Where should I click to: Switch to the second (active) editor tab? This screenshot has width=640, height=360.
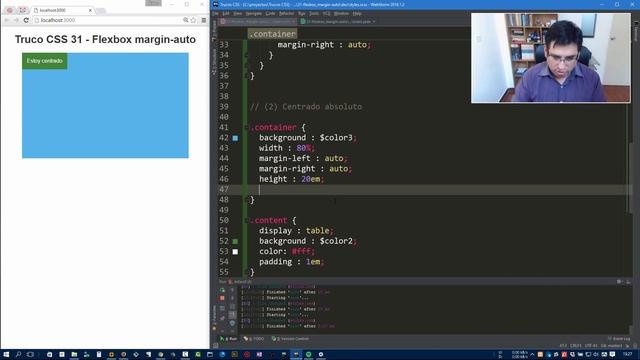point(338,21)
